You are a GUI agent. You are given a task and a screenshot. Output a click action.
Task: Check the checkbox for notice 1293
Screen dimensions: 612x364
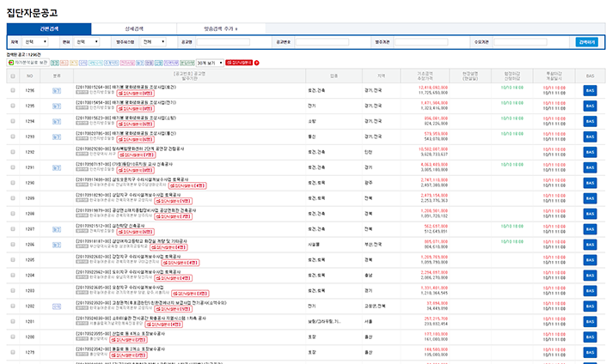tap(13, 136)
